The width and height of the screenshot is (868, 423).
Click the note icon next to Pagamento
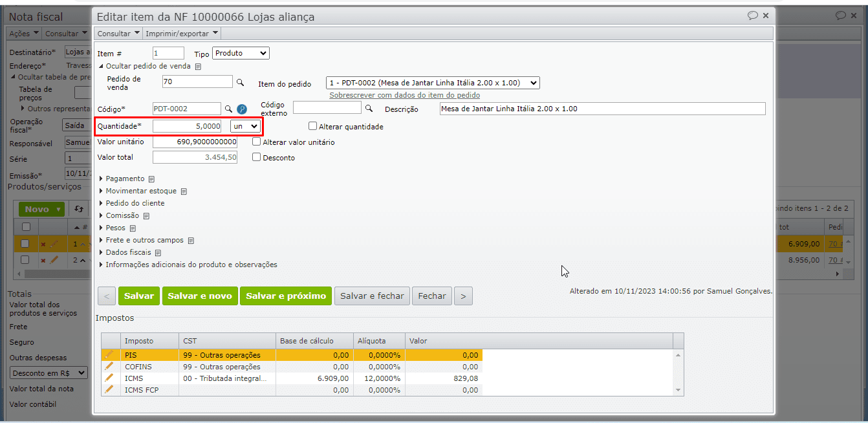151,179
